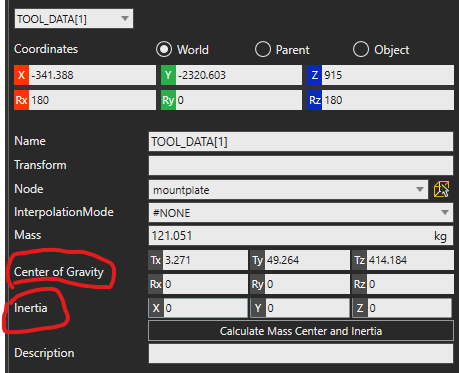Click the Inertia Y field
Image resolution: width=459 pixels, height=373 pixels.
tap(307, 308)
